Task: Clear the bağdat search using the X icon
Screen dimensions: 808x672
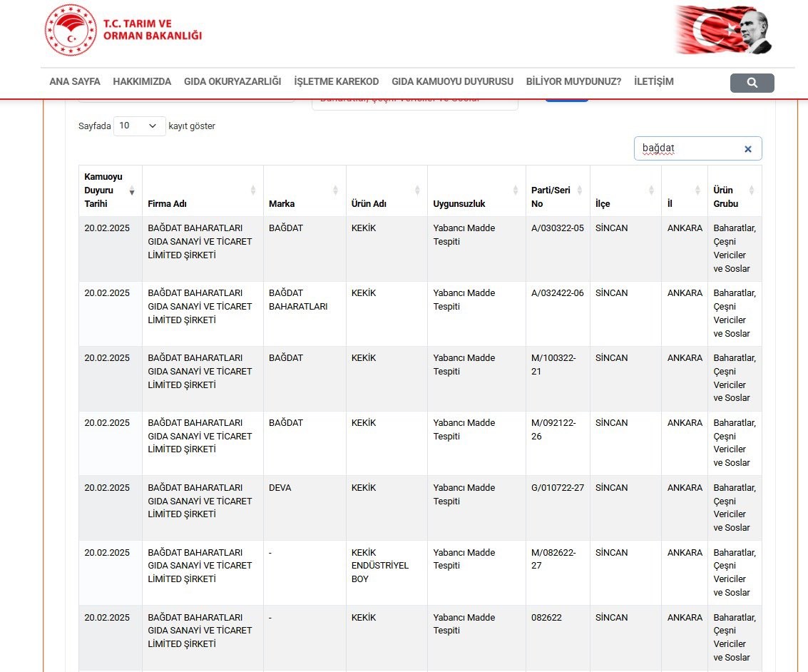Action: click(x=747, y=148)
